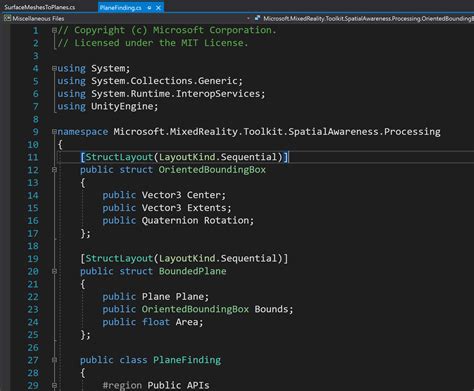Viewport: 474px width, 391px height.
Task: Collapse the using directives block on line 4
Action: (x=54, y=68)
